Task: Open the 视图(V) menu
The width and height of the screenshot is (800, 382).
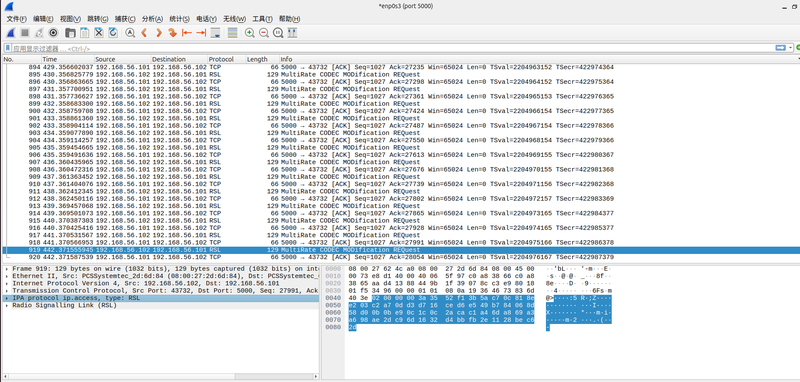Action: pos(70,19)
